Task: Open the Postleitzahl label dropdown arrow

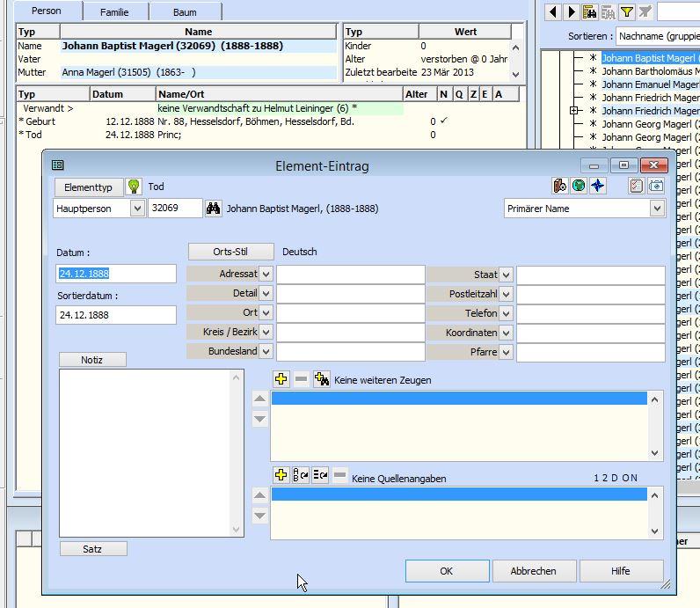Action: point(506,295)
